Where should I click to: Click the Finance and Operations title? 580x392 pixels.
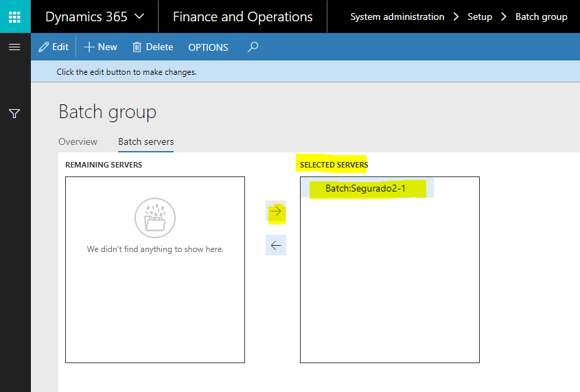[x=242, y=16]
